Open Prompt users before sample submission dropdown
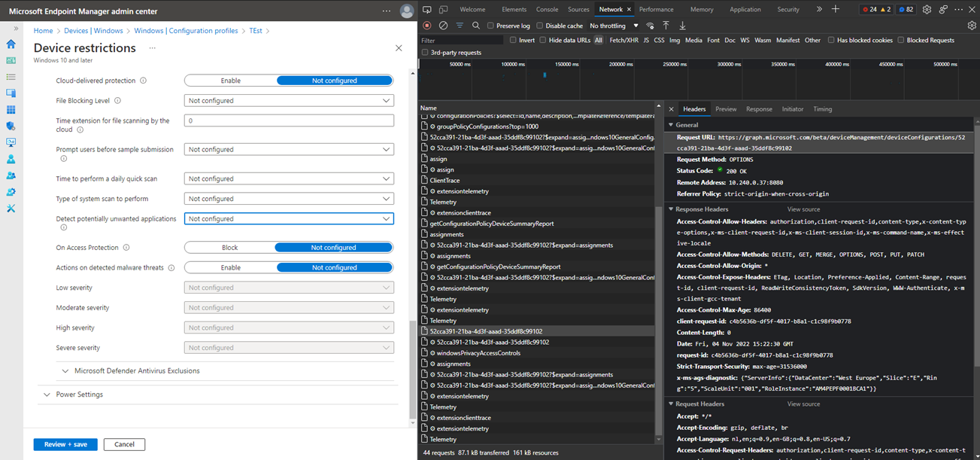 [289, 149]
